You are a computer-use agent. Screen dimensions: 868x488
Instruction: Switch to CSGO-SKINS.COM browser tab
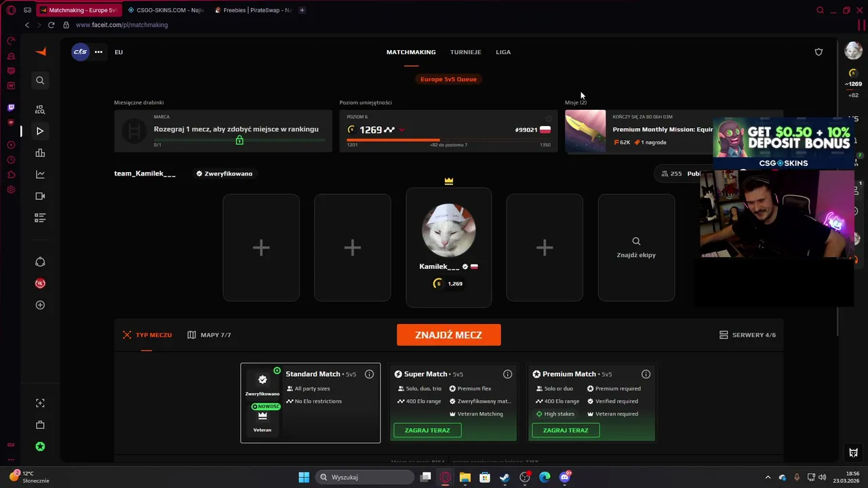[x=165, y=10]
